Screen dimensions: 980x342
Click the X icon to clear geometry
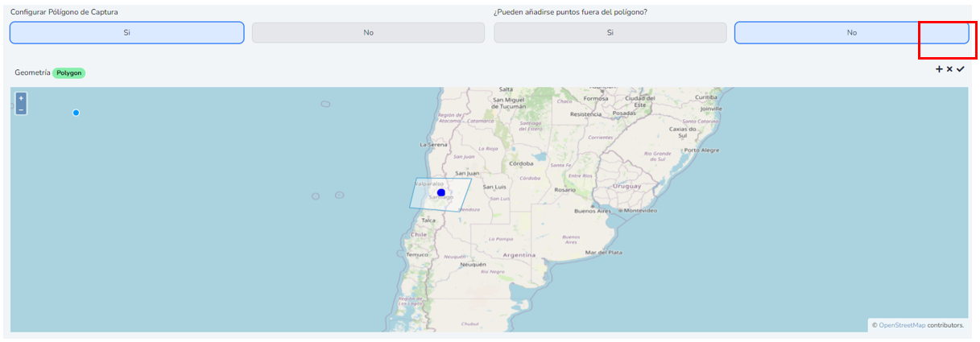pos(949,69)
